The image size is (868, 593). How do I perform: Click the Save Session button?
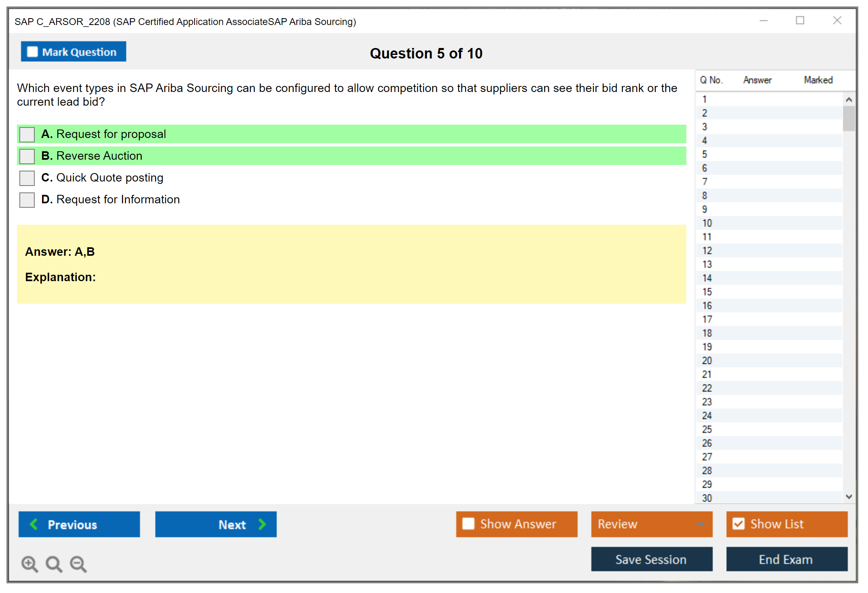coord(651,559)
